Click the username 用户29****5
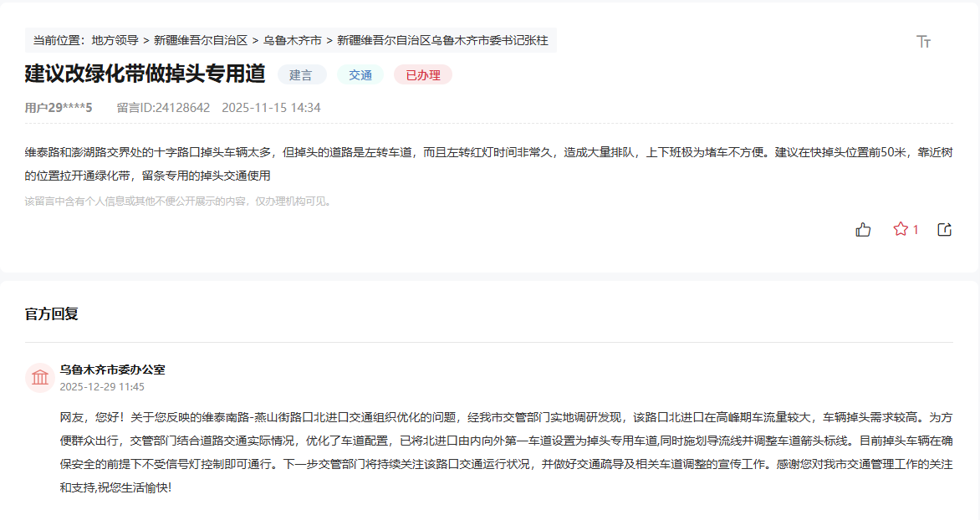 coord(59,108)
